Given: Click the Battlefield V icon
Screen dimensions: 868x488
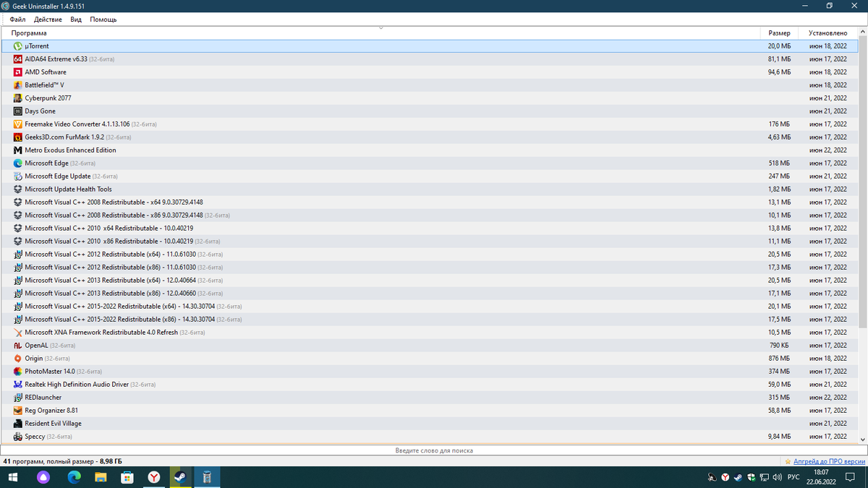Looking at the screenshot, I should coord(18,85).
